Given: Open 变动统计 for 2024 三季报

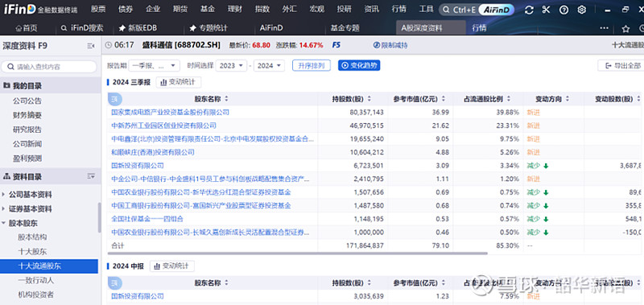Looking at the screenshot, I should pyautogui.click(x=179, y=82).
